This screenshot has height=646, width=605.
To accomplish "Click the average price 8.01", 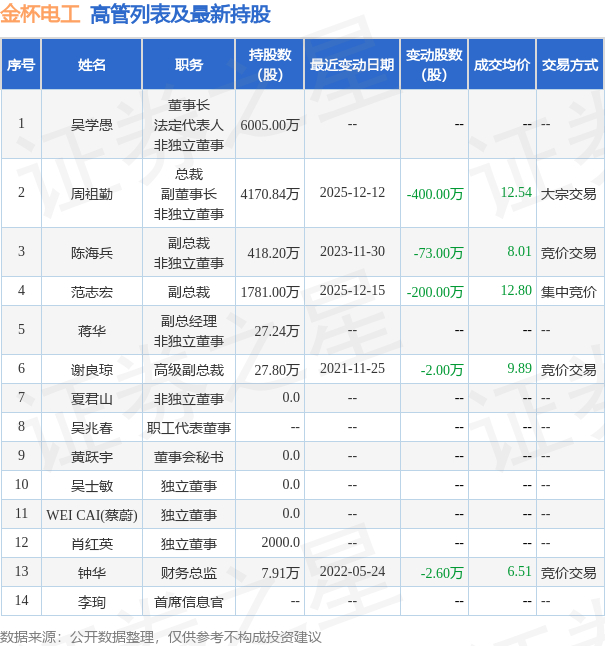I will tap(519, 251).
